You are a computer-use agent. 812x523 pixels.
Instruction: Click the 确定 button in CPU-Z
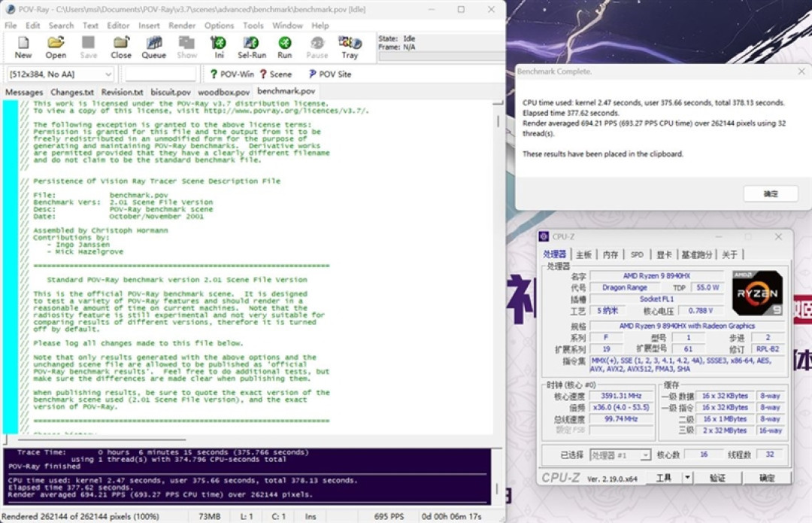767,478
